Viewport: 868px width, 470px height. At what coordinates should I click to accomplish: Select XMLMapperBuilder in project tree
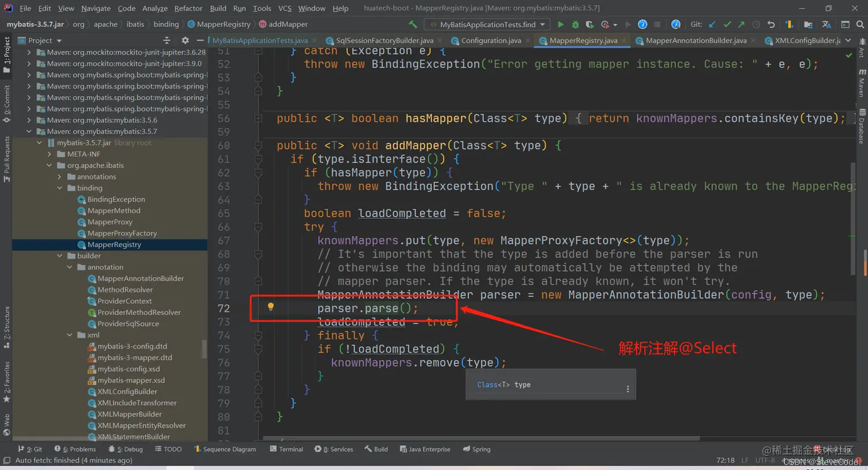[129, 414]
